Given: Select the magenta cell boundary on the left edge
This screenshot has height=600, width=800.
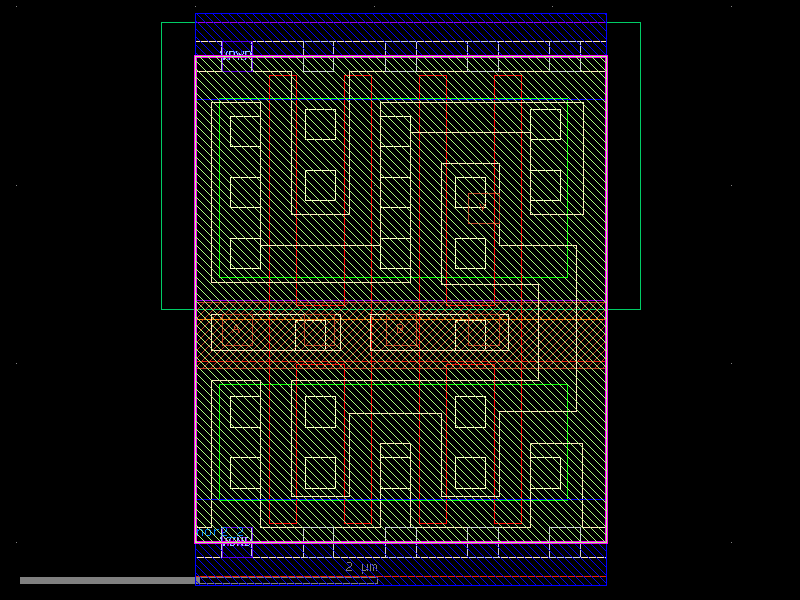Looking at the screenshot, I should click(x=196, y=300).
